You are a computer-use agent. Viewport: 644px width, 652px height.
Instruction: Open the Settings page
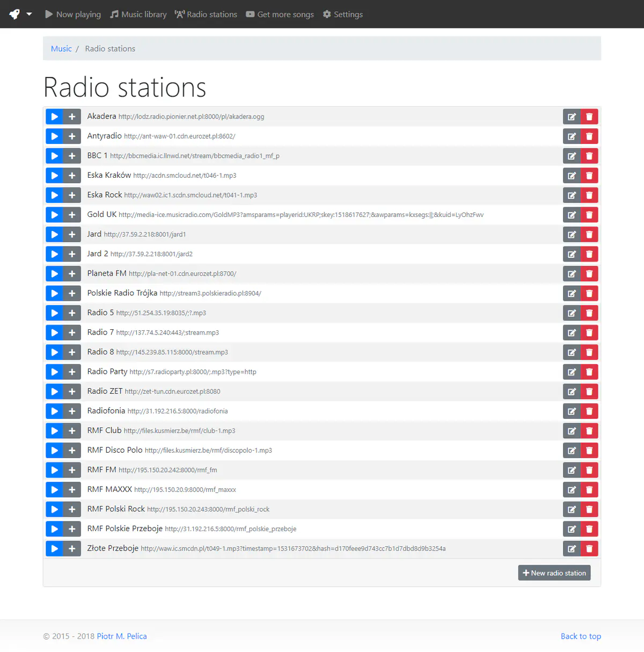tap(343, 15)
